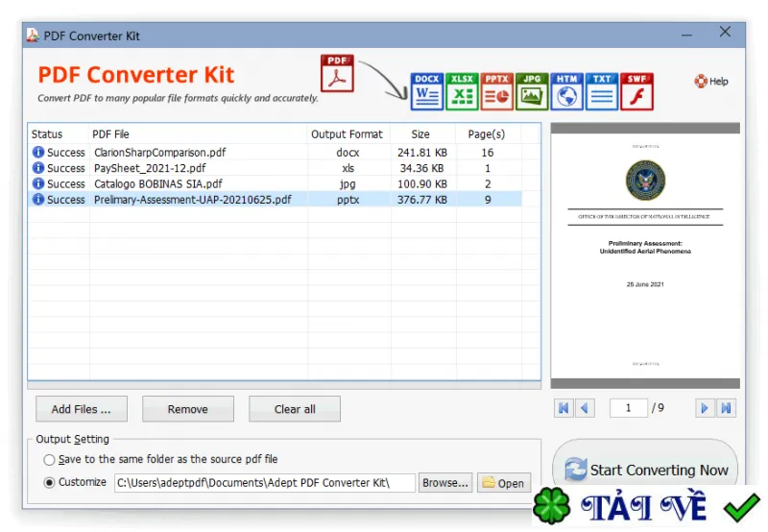Click the Add Files button
This screenshot has width=768, height=532.
[x=82, y=409]
